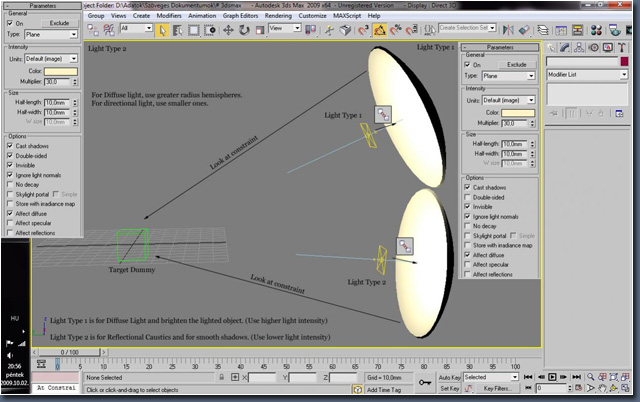This screenshot has width=640, height=402.
Task: Toggle Ignore light normals, Light Type 1 panel
Action: [467, 216]
